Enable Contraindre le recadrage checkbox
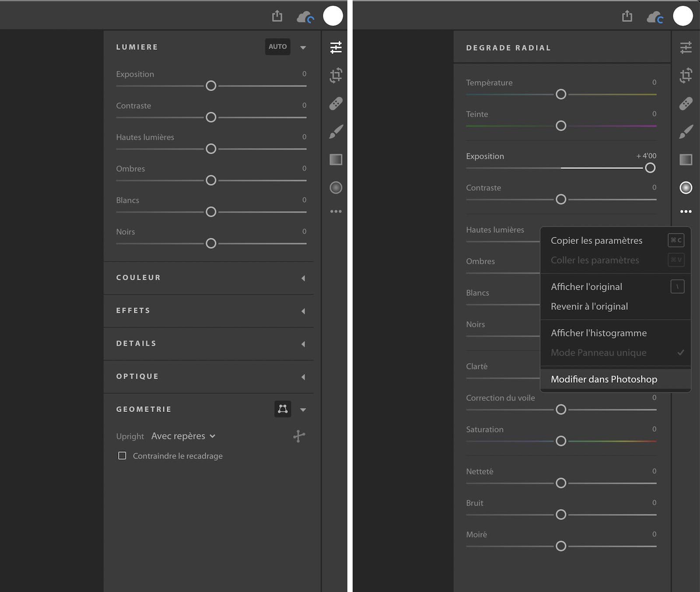700x592 pixels. [x=122, y=455]
